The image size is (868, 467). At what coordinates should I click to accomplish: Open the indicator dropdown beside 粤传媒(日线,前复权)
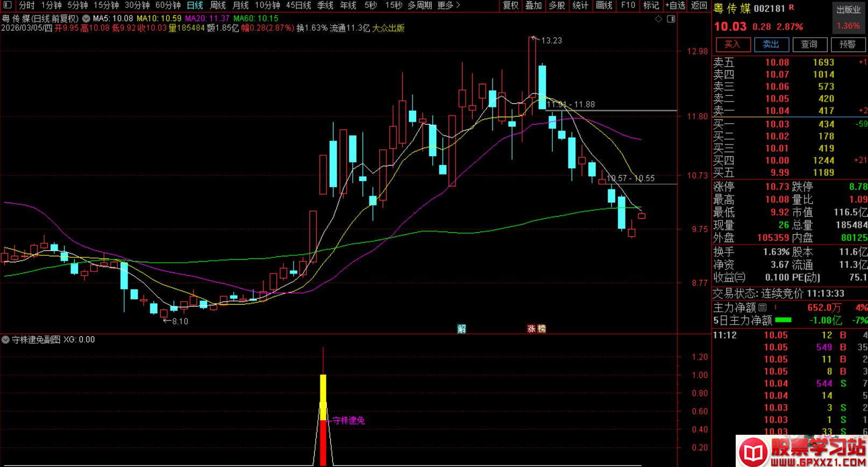[x=86, y=18]
